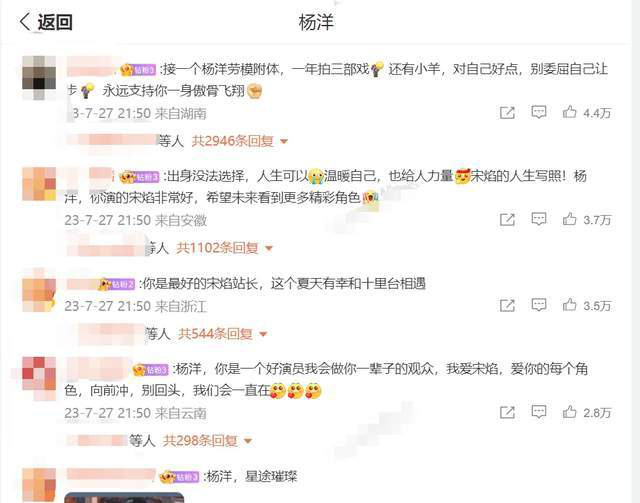The image size is (640, 503).
Task: Share the comment from 浙江
Action: point(507,305)
